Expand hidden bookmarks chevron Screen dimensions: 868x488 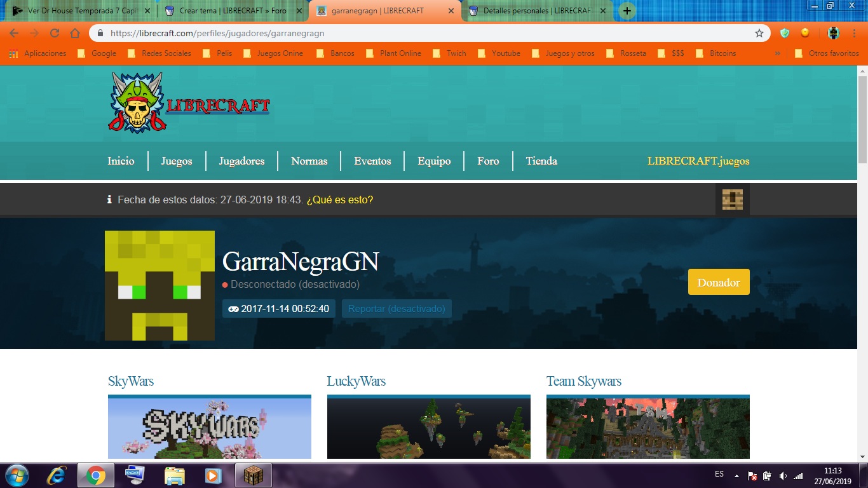[777, 53]
